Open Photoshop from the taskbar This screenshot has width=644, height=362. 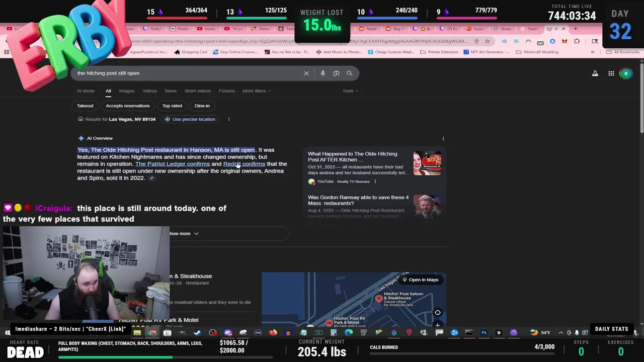(x=484, y=332)
